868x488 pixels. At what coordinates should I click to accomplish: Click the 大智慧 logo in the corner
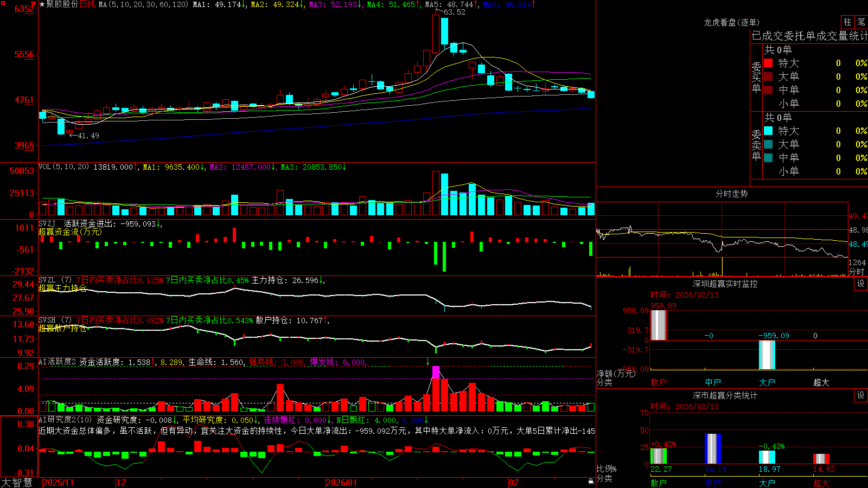[17, 483]
